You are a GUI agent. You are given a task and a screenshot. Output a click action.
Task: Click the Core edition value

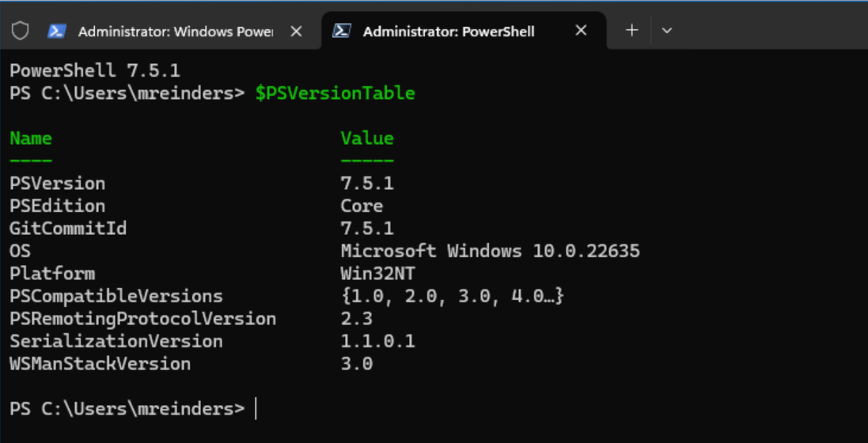click(x=362, y=206)
